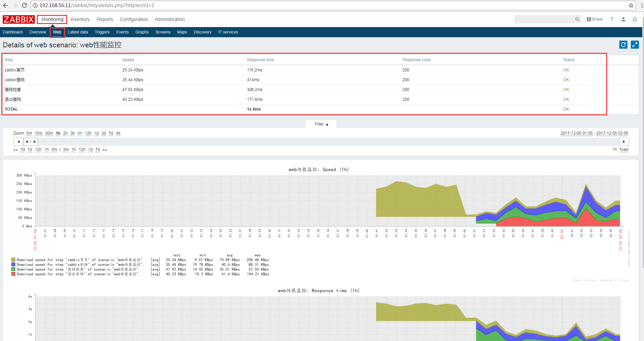Click the top search input field
The width and height of the screenshot is (644, 341).
pyautogui.click(x=544, y=19)
